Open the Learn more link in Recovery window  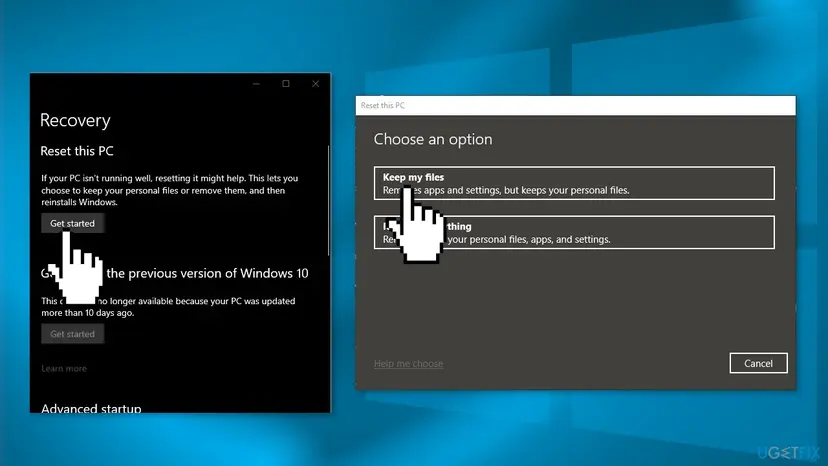pyautogui.click(x=64, y=368)
